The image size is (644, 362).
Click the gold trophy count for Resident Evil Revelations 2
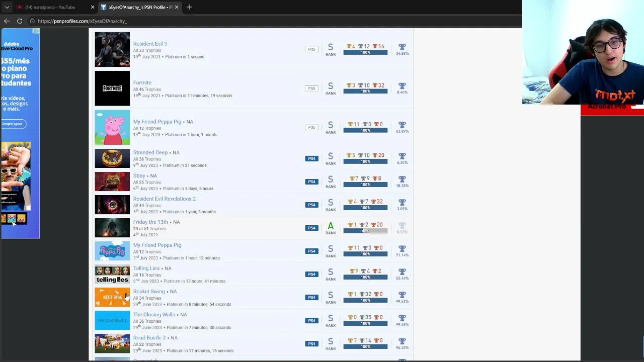click(352, 202)
